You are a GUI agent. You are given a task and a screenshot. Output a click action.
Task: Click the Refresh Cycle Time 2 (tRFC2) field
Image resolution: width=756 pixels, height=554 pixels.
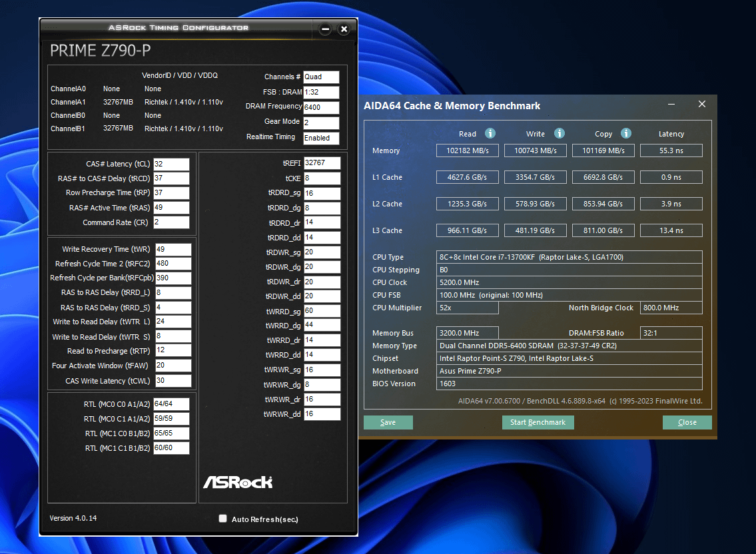173,264
